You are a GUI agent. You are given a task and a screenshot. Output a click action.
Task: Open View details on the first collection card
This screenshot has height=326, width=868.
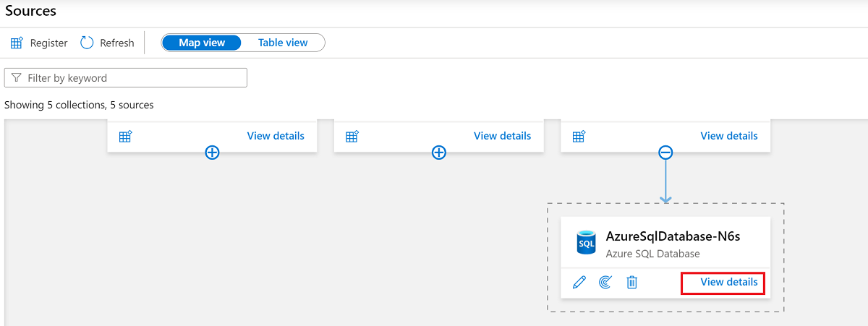pyautogui.click(x=276, y=136)
